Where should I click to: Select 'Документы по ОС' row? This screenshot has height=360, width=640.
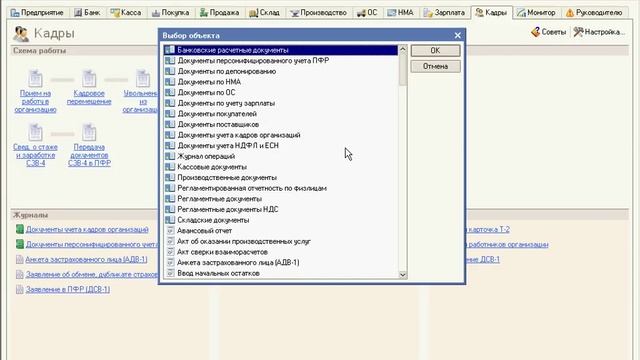(281, 92)
